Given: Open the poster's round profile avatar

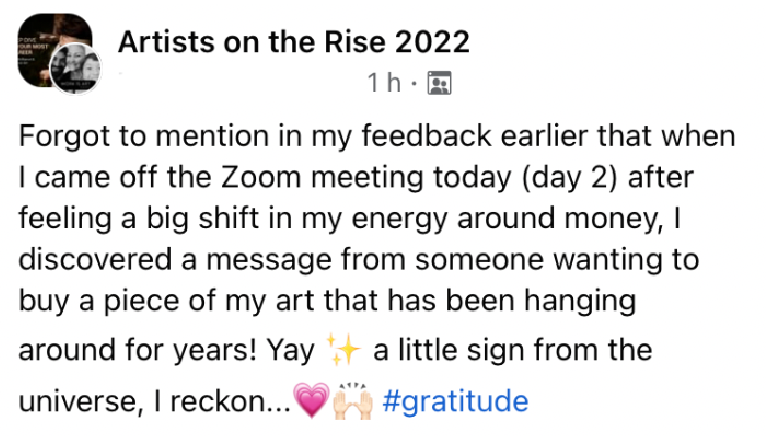Looking at the screenshot, I should (75, 68).
